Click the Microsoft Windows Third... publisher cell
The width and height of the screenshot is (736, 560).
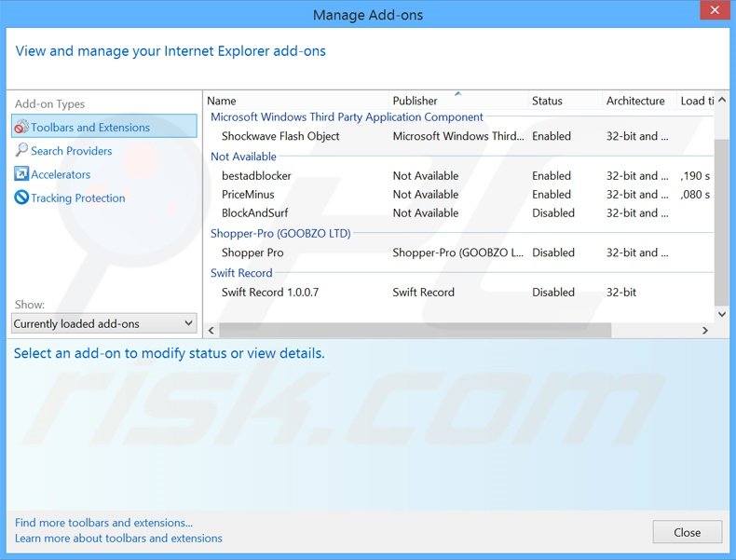click(x=458, y=136)
